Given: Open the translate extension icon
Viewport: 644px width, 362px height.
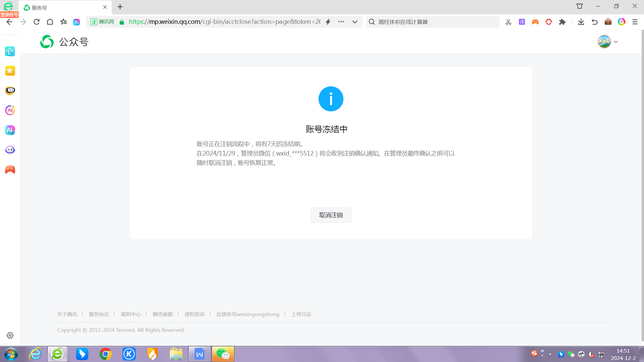Looking at the screenshot, I should (522, 22).
